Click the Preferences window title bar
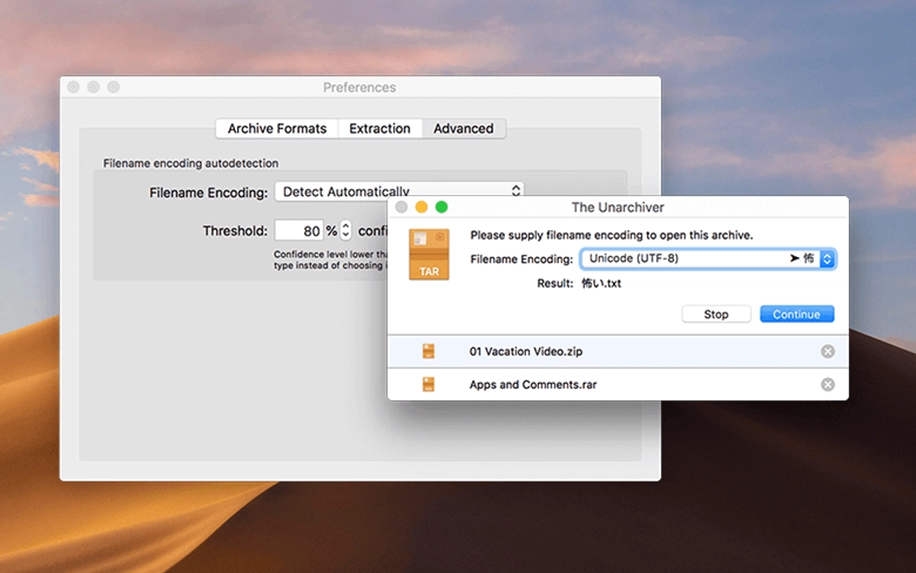This screenshot has height=573, width=916. point(360,87)
